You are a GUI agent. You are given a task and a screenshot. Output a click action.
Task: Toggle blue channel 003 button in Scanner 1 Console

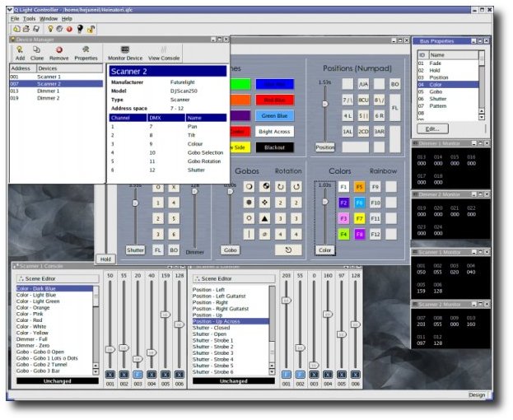(x=138, y=375)
